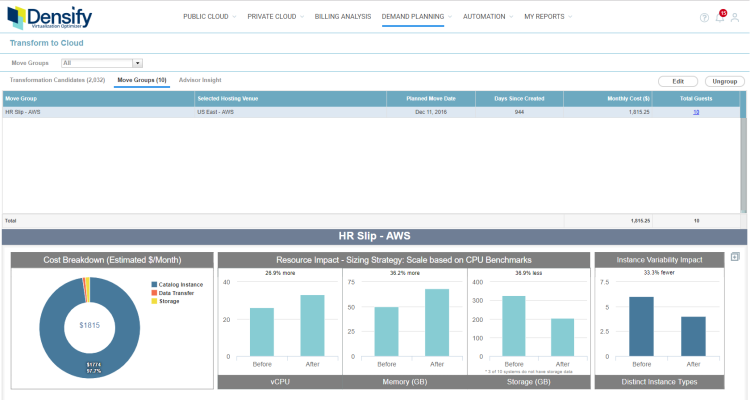The width and height of the screenshot is (750, 400).
Task: Click the Ungroup button
Action: pyautogui.click(x=725, y=81)
